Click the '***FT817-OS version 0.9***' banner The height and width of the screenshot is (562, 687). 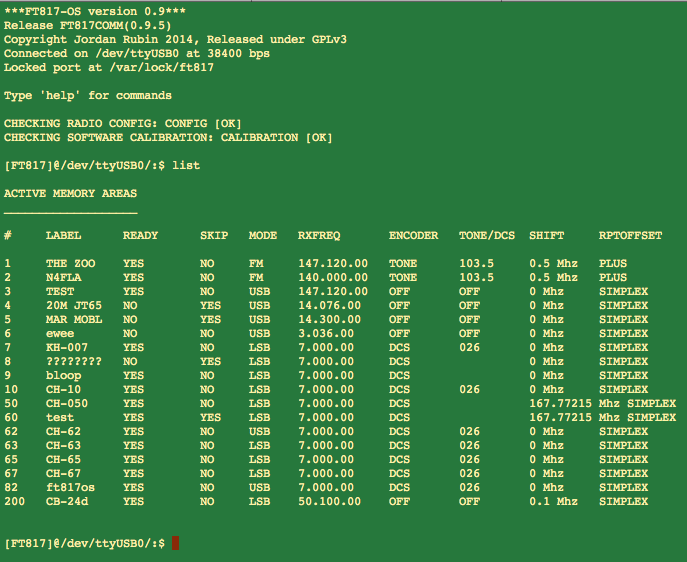pyautogui.click(x=95, y=11)
